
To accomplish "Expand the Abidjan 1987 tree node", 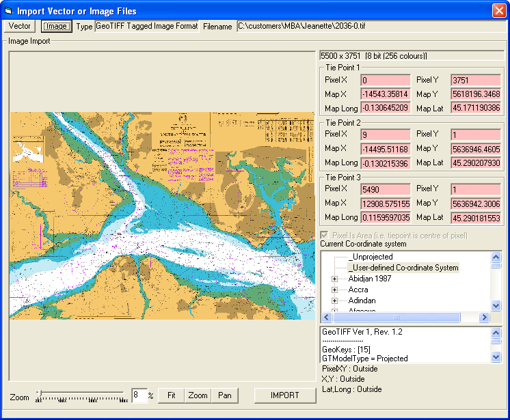I will (335, 279).
